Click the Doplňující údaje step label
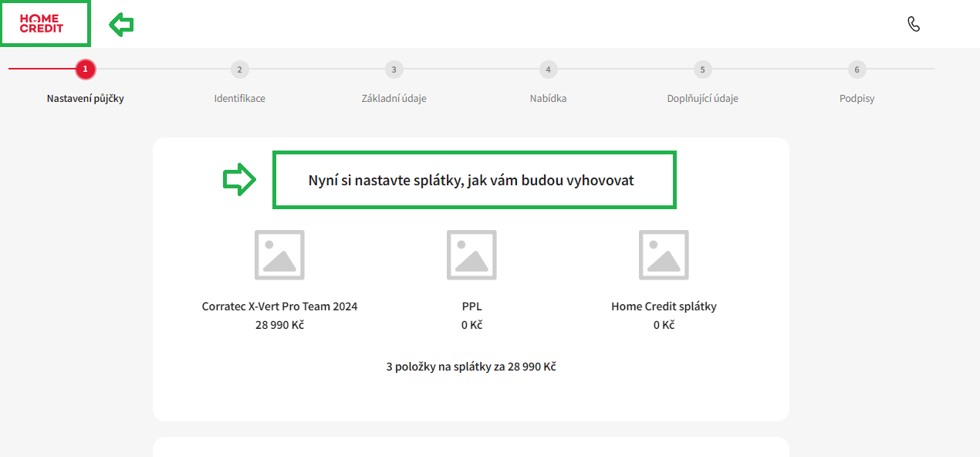 click(x=703, y=99)
